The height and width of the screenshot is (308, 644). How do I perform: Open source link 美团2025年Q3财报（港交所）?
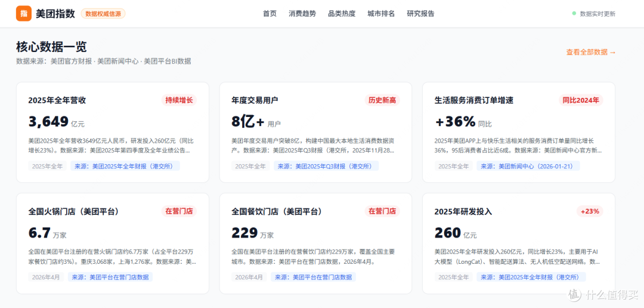click(x=326, y=166)
